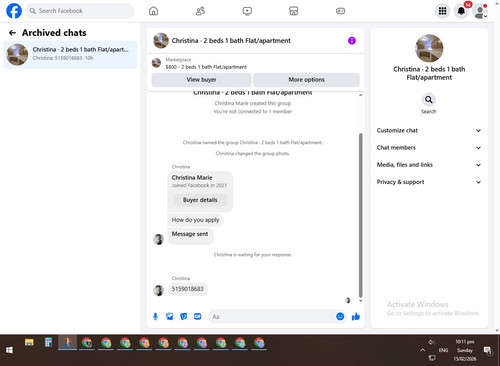Screen dimensions: 500x366
Task: Click the Christina Marie profile name card
Action: (x=192, y=178)
